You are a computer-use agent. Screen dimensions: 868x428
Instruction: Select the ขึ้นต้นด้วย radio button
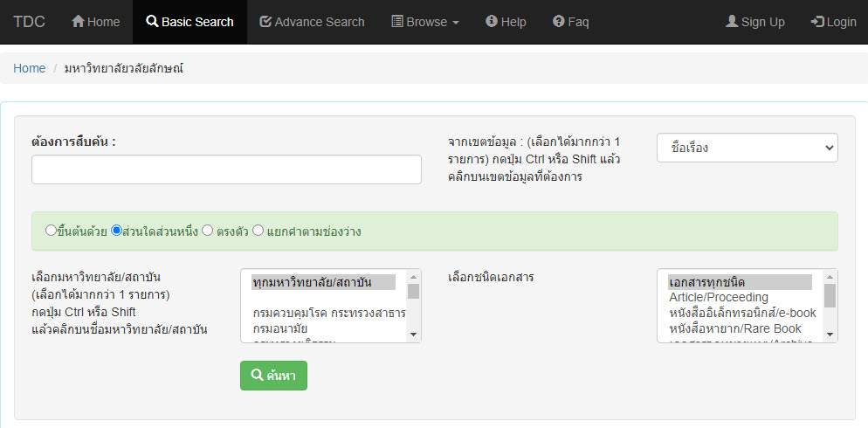pyautogui.click(x=51, y=231)
